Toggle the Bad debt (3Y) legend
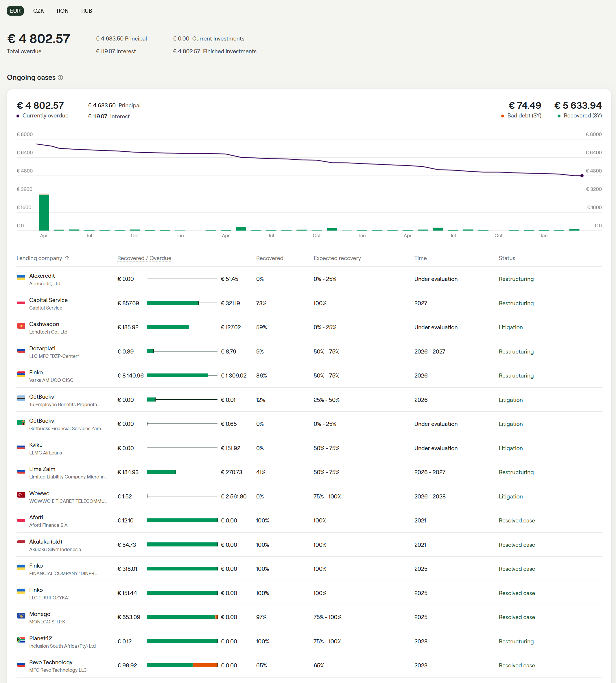The width and height of the screenshot is (616, 683). coord(523,116)
